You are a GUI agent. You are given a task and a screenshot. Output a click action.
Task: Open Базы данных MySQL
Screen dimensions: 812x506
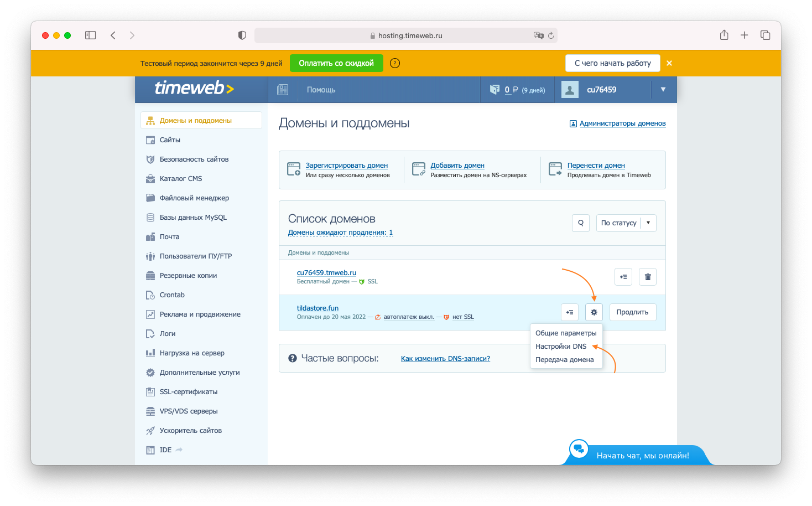point(193,218)
